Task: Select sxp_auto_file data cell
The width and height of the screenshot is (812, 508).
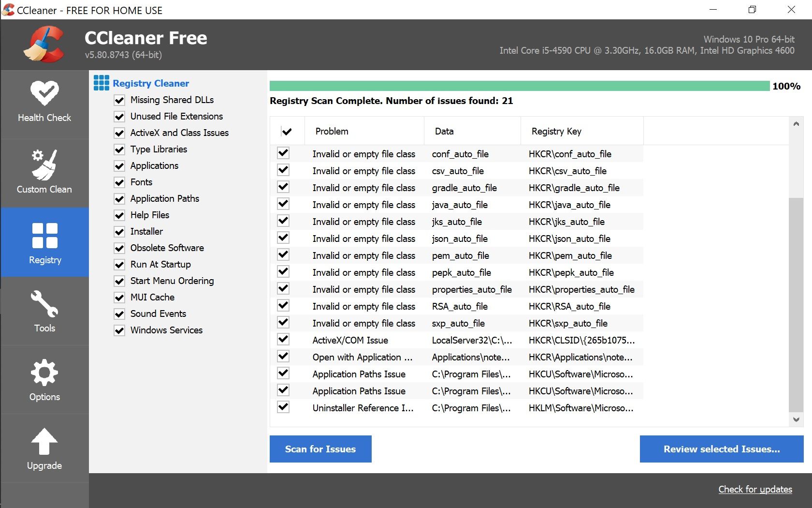Action: (x=458, y=323)
